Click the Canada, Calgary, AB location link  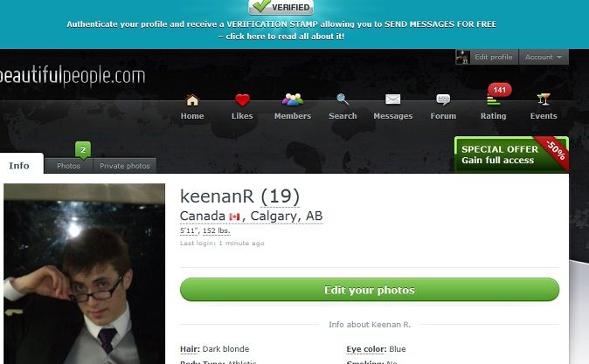252,216
